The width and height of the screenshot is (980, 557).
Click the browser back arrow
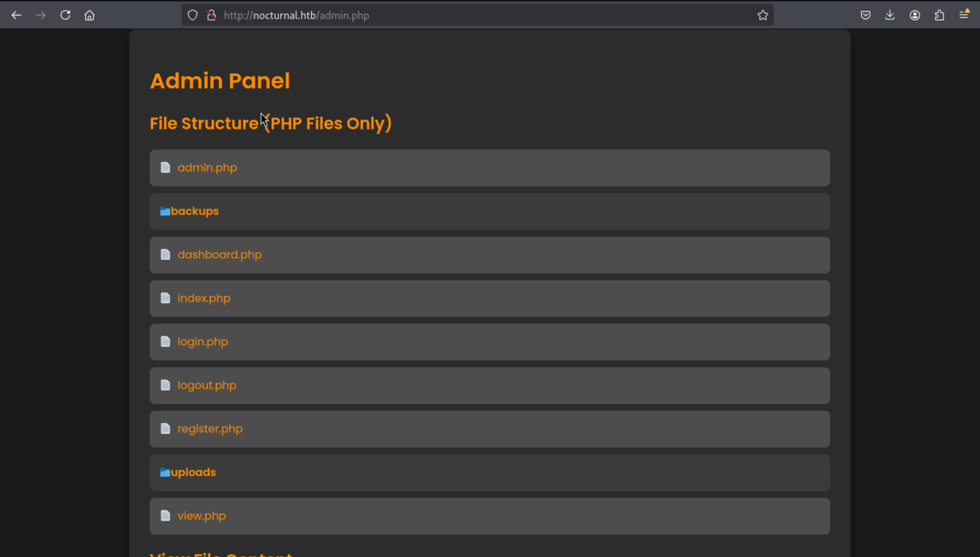click(x=16, y=15)
